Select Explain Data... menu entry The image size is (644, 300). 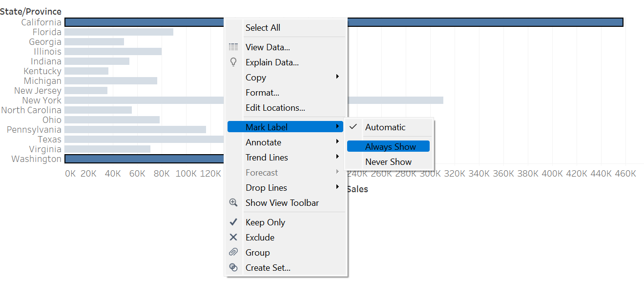tap(286, 62)
